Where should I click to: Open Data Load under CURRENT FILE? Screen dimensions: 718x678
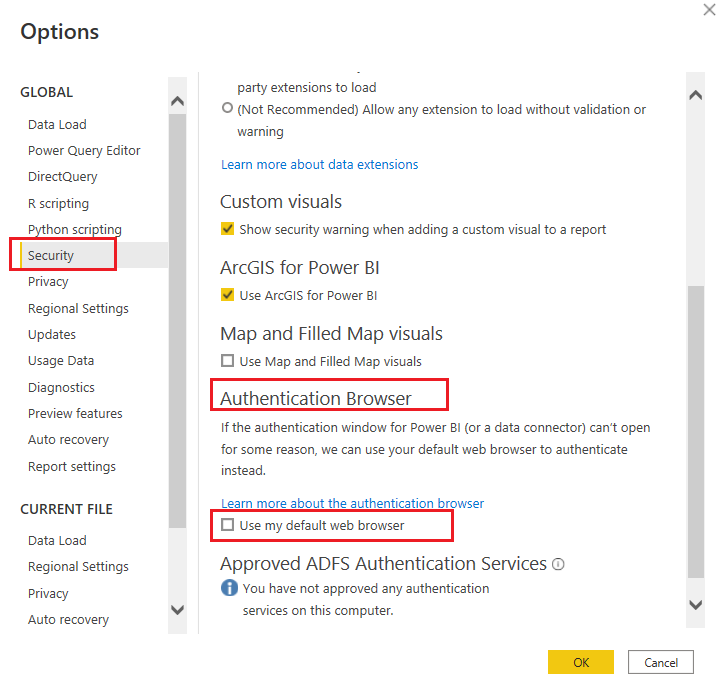coord(57,541)
